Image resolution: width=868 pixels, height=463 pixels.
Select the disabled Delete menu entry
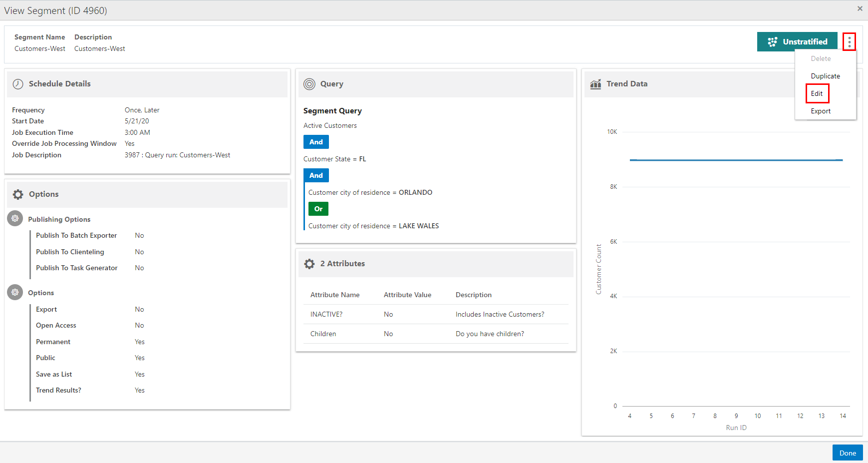pos(821,58)
